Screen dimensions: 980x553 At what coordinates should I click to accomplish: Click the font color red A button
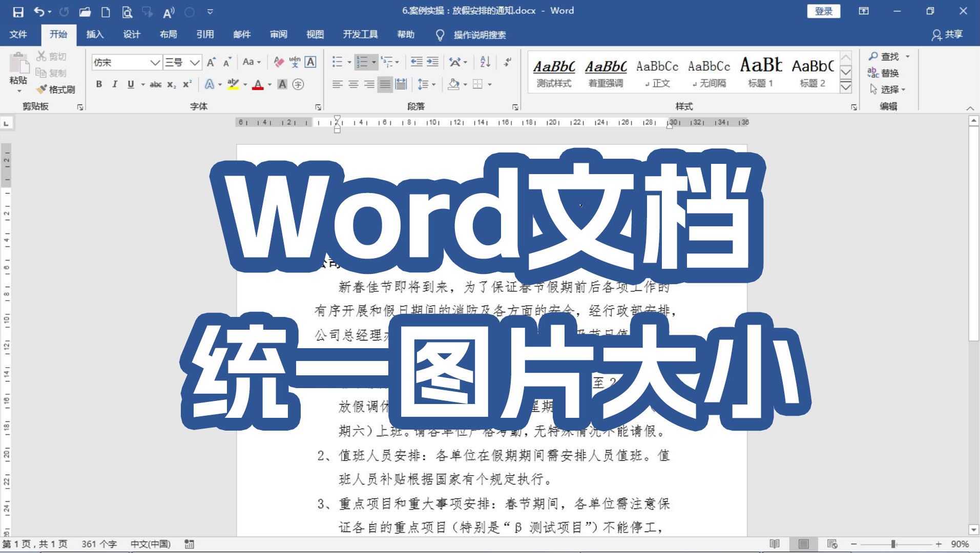tap(258, 84)
